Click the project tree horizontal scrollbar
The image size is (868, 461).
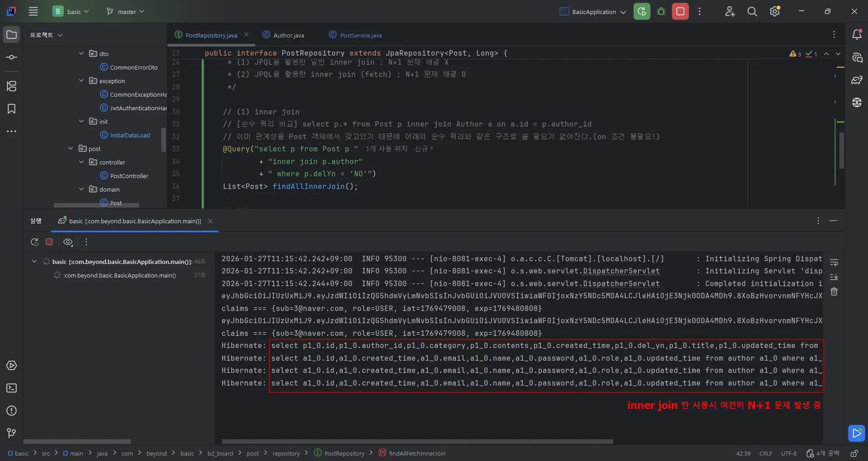pos(96,205)
